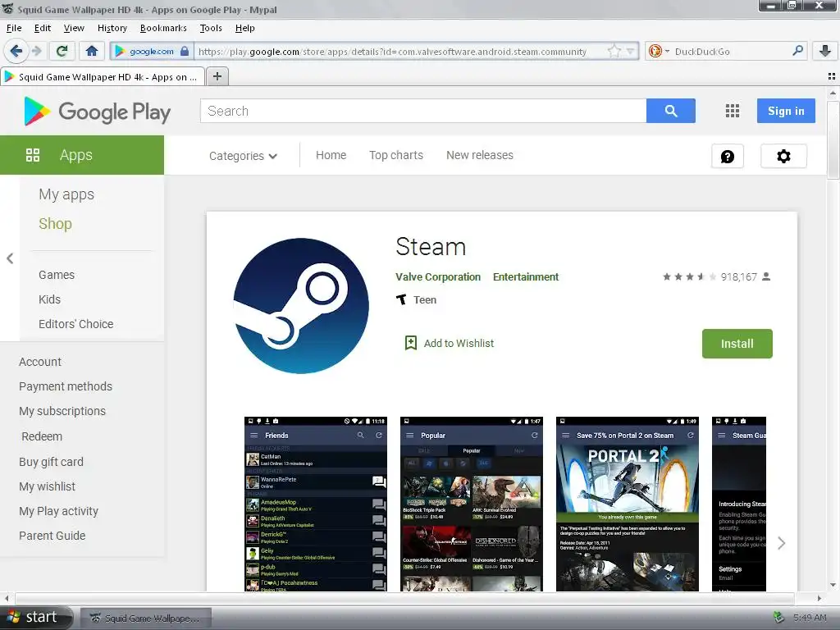Click the Teen content rating icon
Image resolution: width=840 pixels, height=630 pixels.
(401, 299)
